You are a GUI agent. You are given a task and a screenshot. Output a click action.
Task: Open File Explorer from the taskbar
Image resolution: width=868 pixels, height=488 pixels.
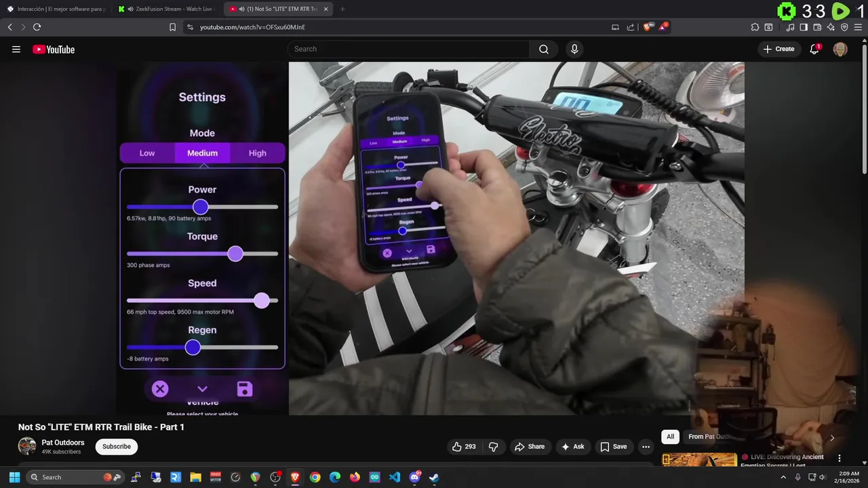pyautogui.click(x=195, y=477)
